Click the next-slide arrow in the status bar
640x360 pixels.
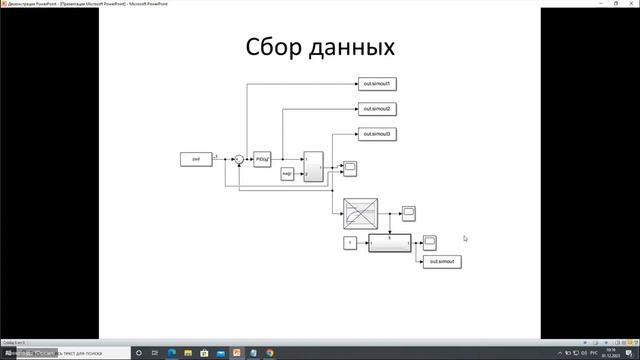click(x=606, y=343)
